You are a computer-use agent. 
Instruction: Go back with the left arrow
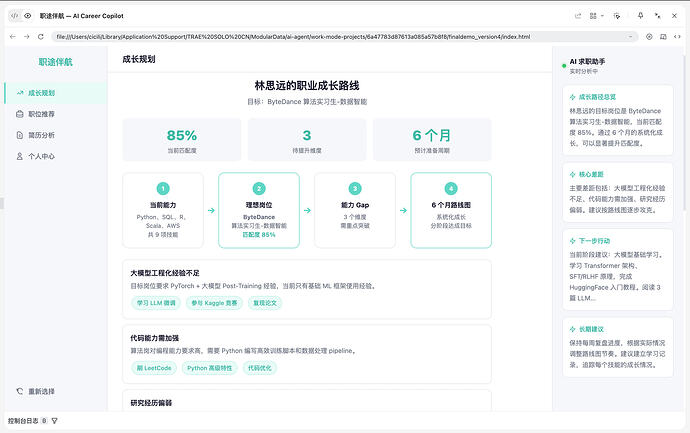coord(13,37)
